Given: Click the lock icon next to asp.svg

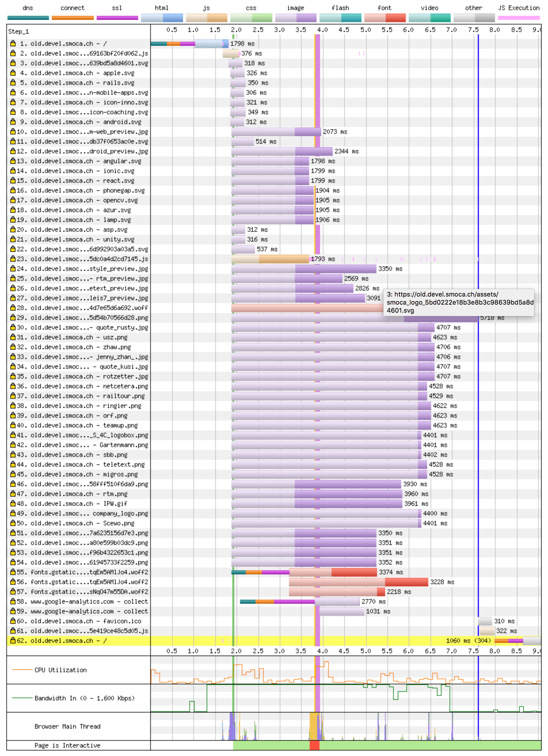Looking at the screenshot, I should (x=13, y=229).
